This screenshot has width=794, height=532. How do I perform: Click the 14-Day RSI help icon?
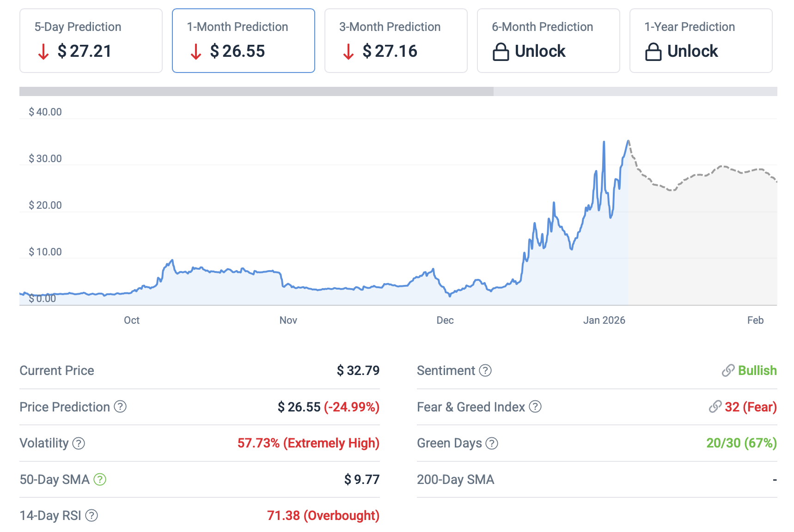pyautogui.click(x=92, y=515)
